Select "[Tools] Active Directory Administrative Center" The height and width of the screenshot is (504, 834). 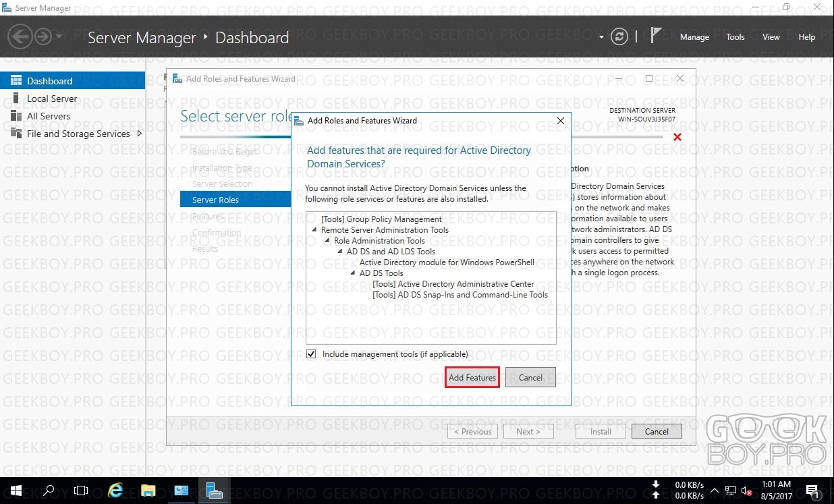(x=453, y=284)
